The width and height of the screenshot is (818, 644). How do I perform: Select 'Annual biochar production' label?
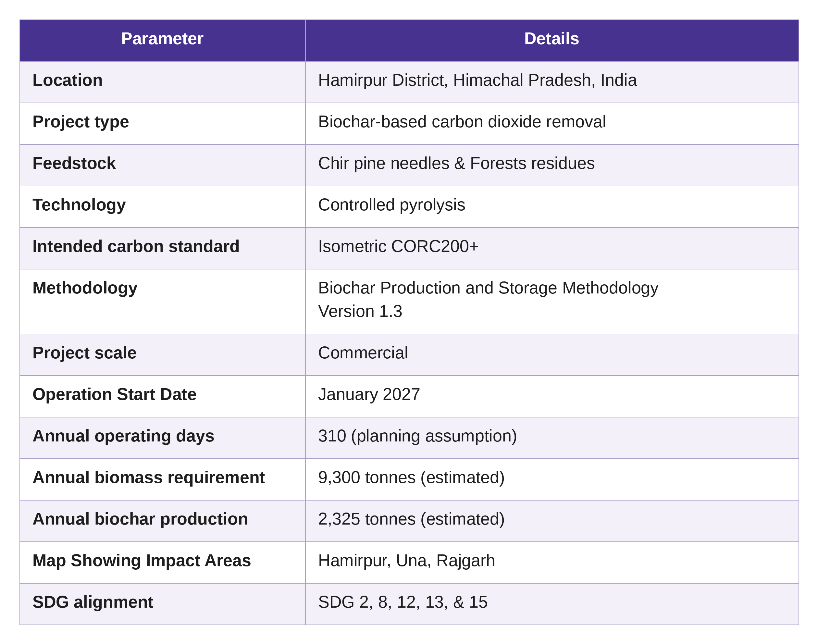pyautogui.click(x=141, y=519)
